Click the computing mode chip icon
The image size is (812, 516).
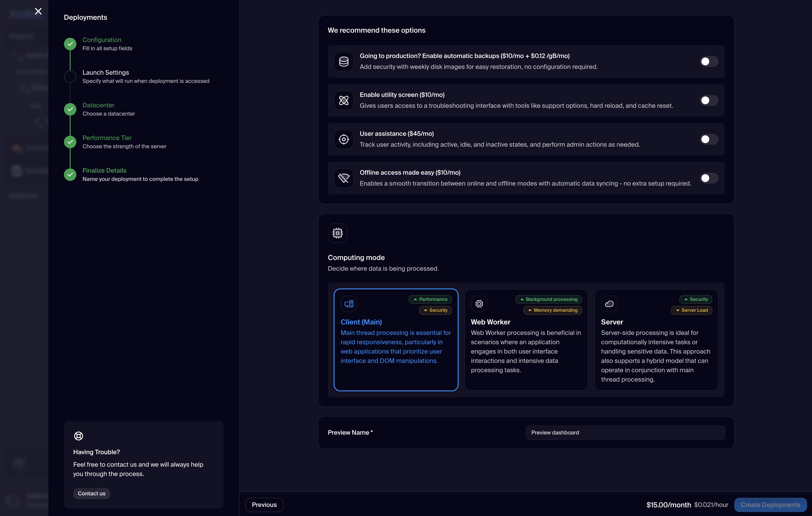pos(337,233)
